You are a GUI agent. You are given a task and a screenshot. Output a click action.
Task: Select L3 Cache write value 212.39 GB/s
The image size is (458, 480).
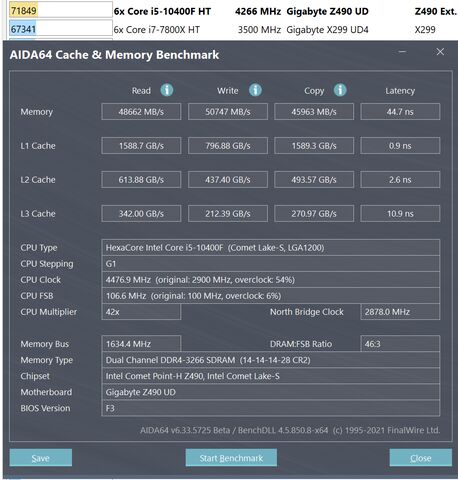tap(228, 214)
